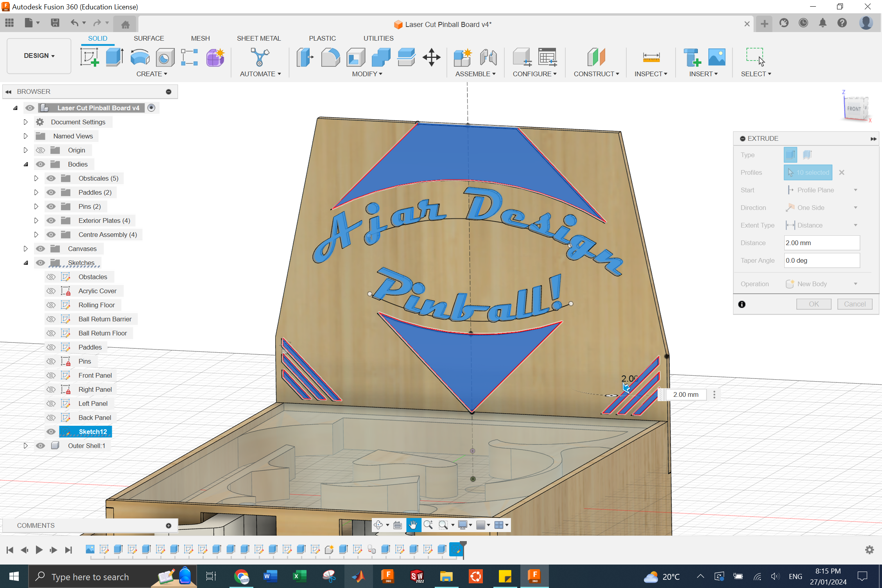Activate the Extrude tool in Create panel
Viewport: 882px width, 588px height.
(114, 57)
